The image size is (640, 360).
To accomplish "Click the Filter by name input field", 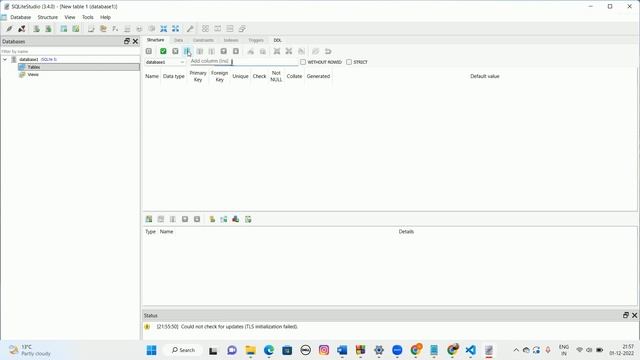I will (70, 51).
